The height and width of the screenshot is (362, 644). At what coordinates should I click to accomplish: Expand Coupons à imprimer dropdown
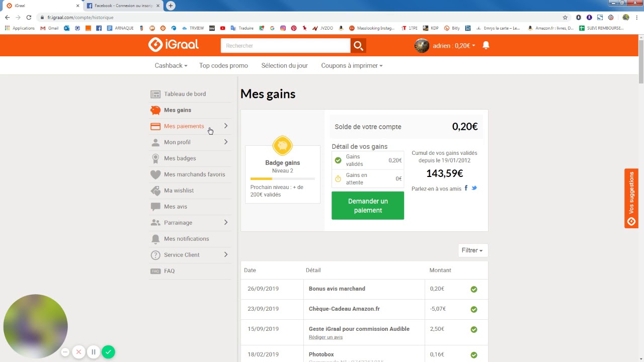pyautogui.click(x=352, y=65)
